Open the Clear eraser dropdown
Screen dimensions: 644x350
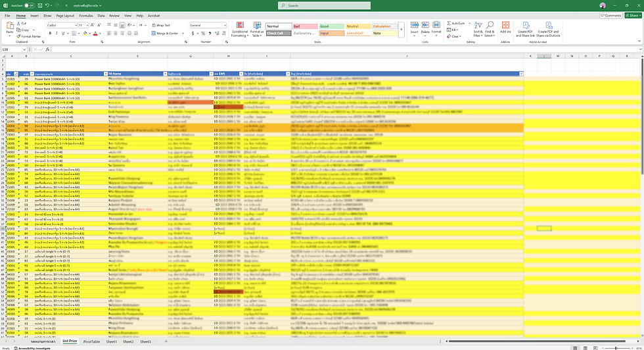tap(453, 36)
